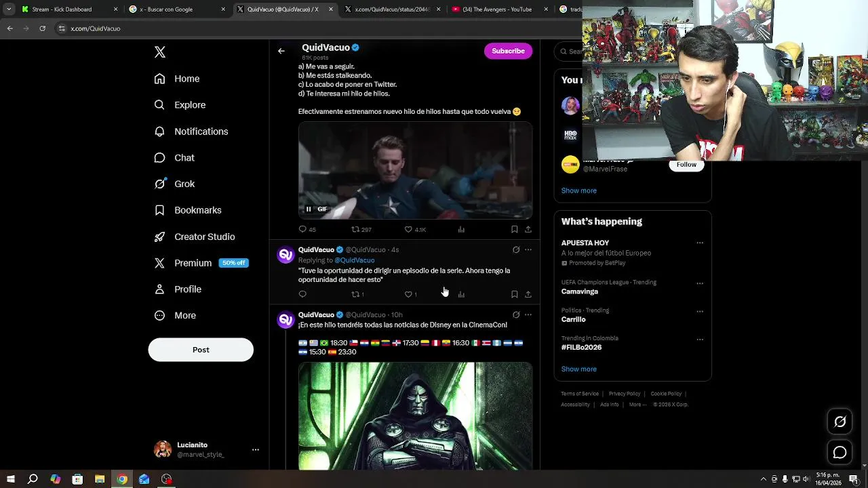The height and width of the screenshot is (488, 868).
Task: Pause the Captain America GIF
Action: 309,209
